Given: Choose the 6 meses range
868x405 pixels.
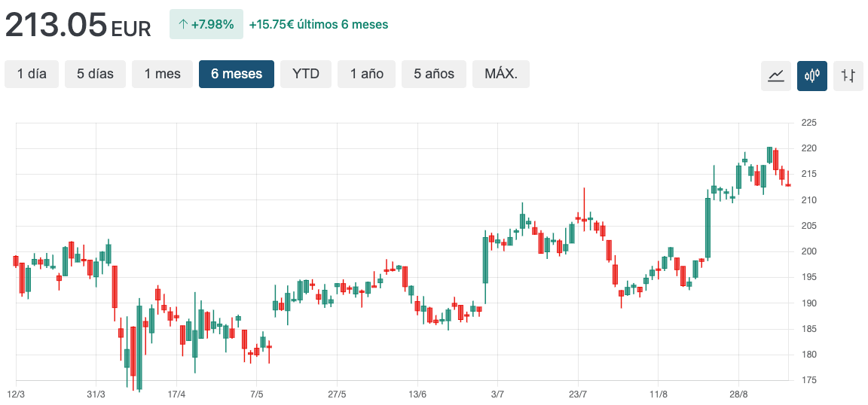Looking at the screenshot, I should [x=237, y=74].
